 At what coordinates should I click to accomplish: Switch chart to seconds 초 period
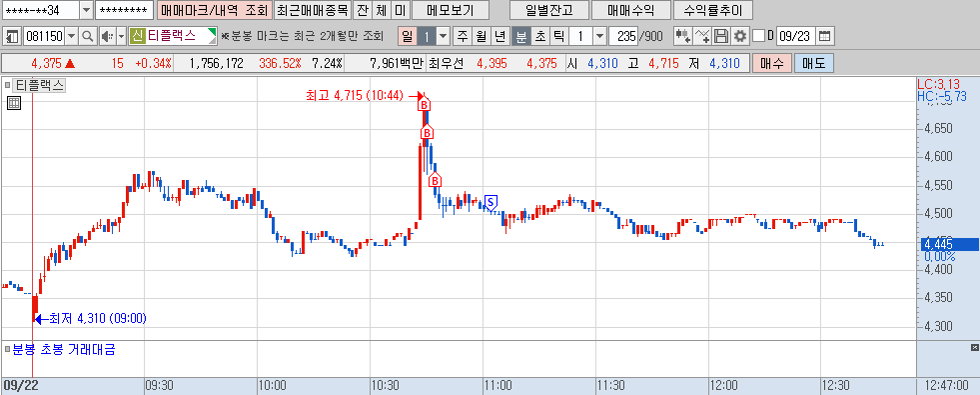pyautogui.click(x=539, y=36)
